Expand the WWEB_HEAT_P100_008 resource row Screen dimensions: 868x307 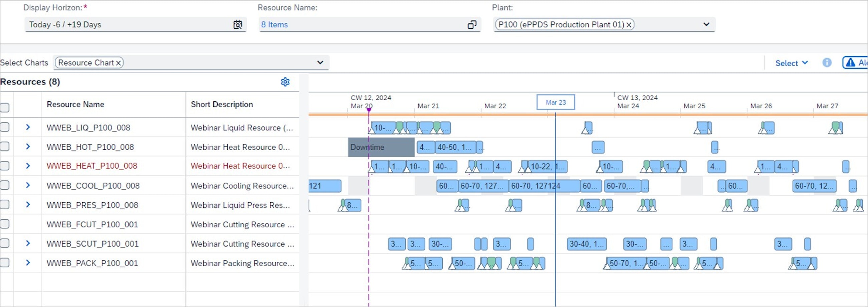pos(28,166)
